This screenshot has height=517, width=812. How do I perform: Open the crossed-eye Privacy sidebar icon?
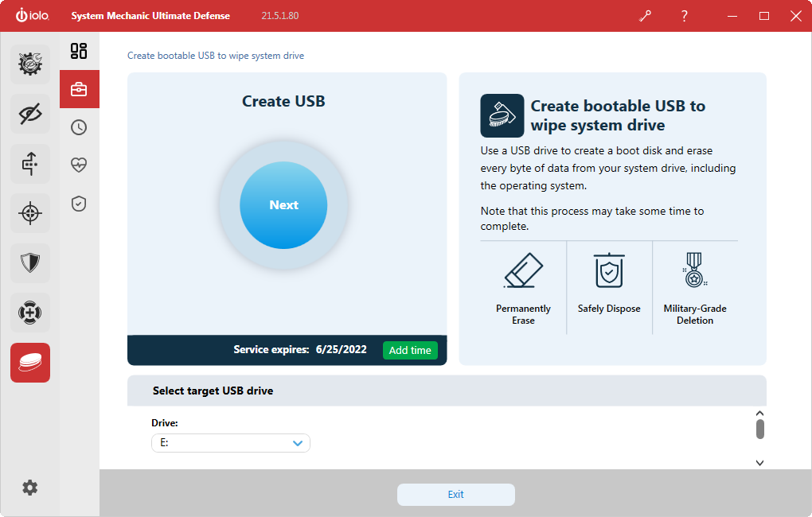point(30,114)
